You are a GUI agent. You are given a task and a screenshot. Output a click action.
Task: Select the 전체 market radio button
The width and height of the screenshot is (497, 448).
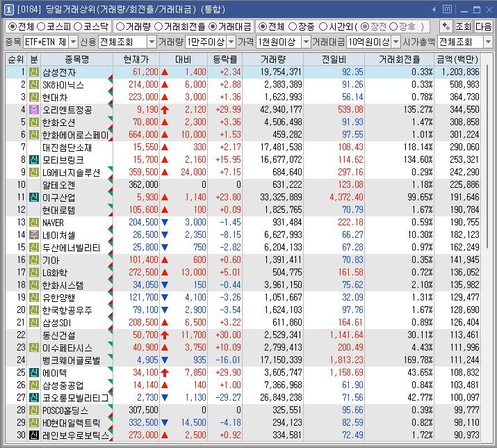[x=12, y=26]
